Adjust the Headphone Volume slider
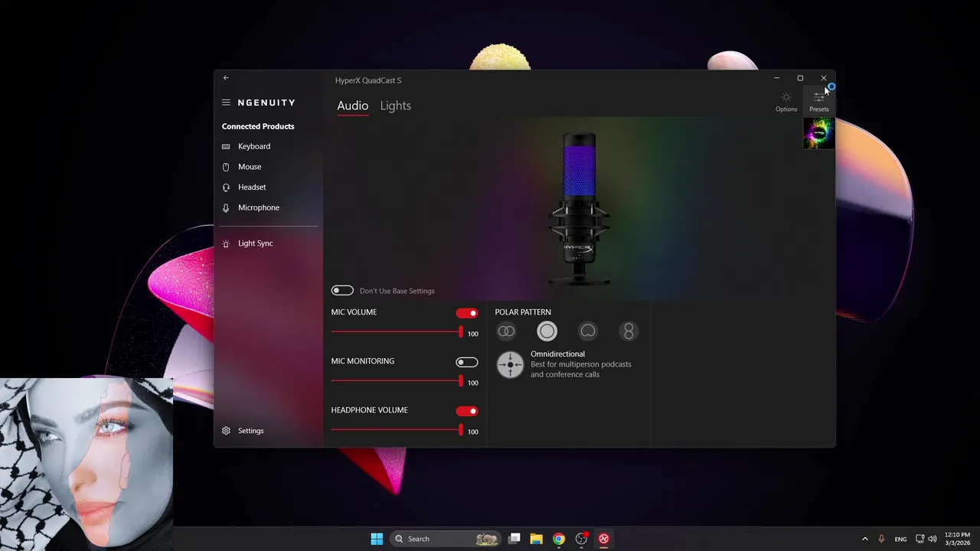980x551 pixels. (x=397, y=430)
